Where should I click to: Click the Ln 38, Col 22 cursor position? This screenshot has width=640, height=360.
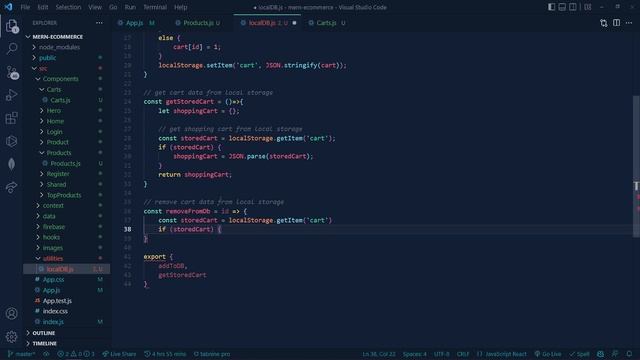click(379, 354)
